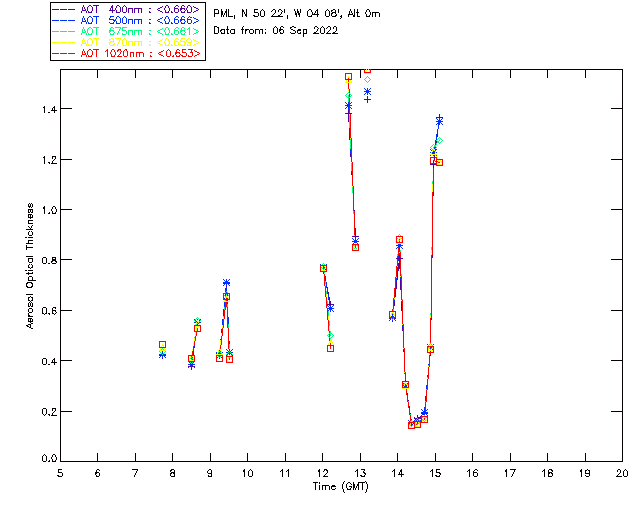This screenshot has width=640, height=512.
Task: Click the AOT 400nm legend entry
Action: pyautogui.click(x=127, y=9)
